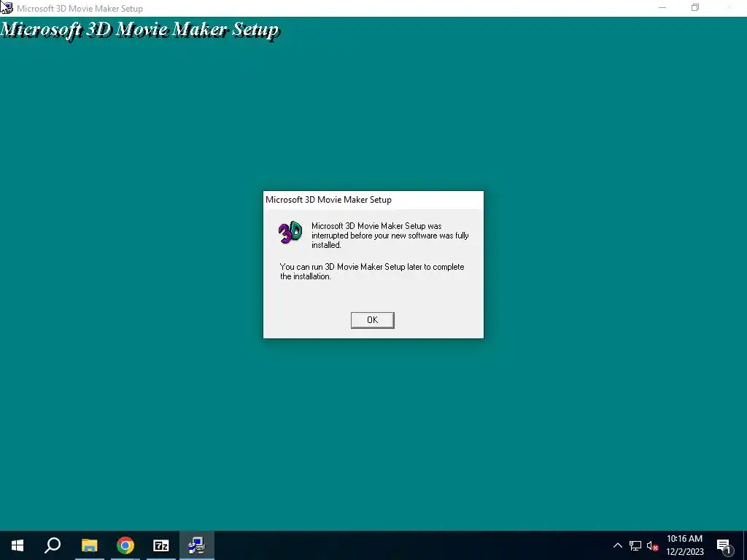
Task: Open 7-Zip from the taskbar
Action: [161, 545]
